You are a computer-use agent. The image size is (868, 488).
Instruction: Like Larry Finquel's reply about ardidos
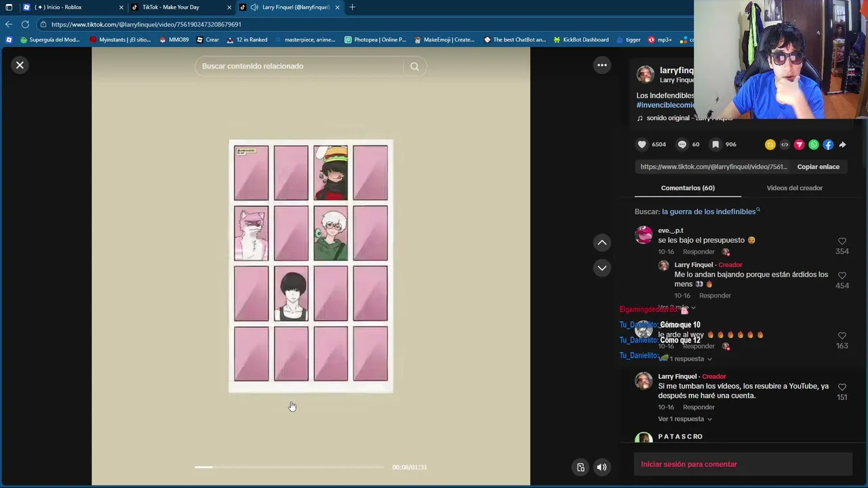pyautogui.click(x=842, y=276)
